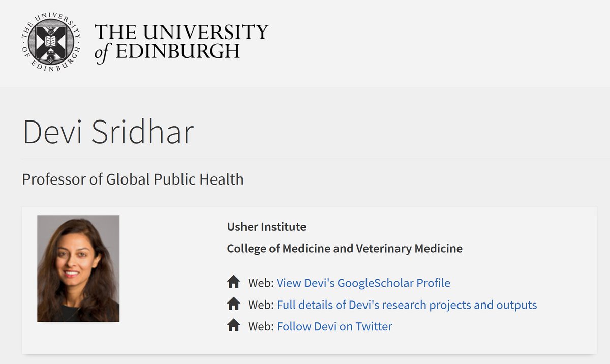Click the "Web:" label before the Twitter link
The width and height of the screenshot is (610, 364).
(261, 326)
